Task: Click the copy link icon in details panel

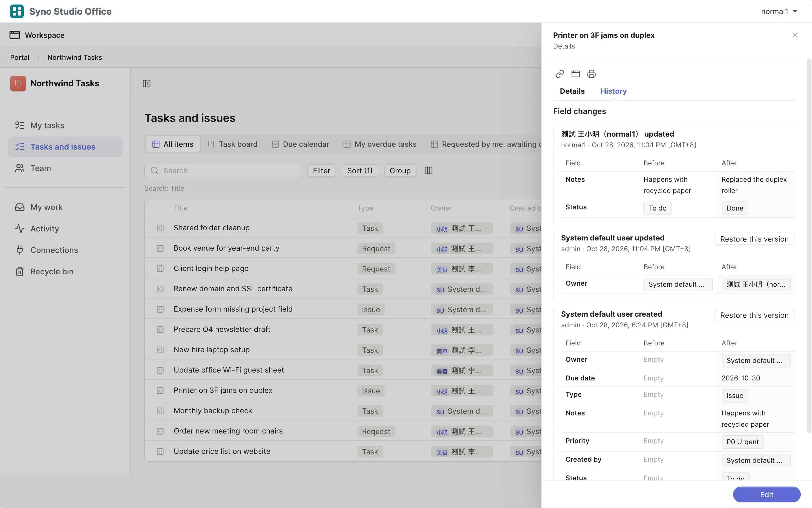Action: pyautogui.click(x=560, y=74)
